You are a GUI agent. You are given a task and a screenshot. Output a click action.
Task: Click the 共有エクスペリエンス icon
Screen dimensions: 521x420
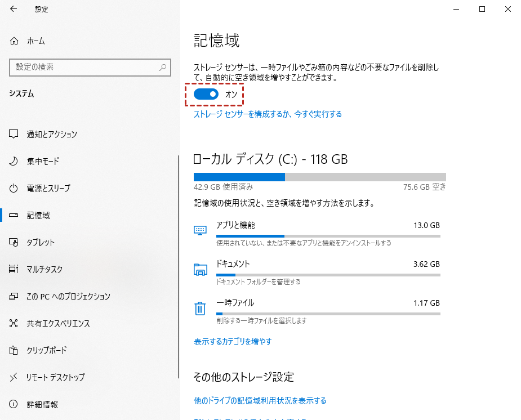click(14, 323)
